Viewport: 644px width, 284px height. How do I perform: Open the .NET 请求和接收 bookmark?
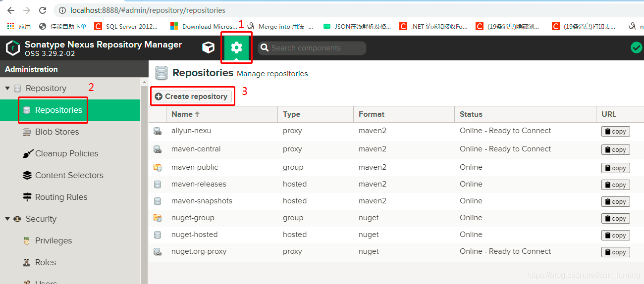(x=434, y=26)
